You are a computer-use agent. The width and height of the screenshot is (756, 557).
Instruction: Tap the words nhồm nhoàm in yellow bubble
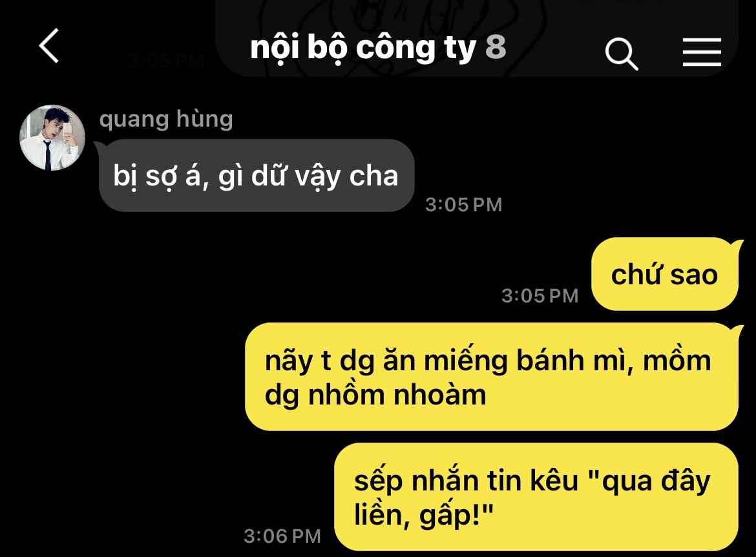click(397, 395)
